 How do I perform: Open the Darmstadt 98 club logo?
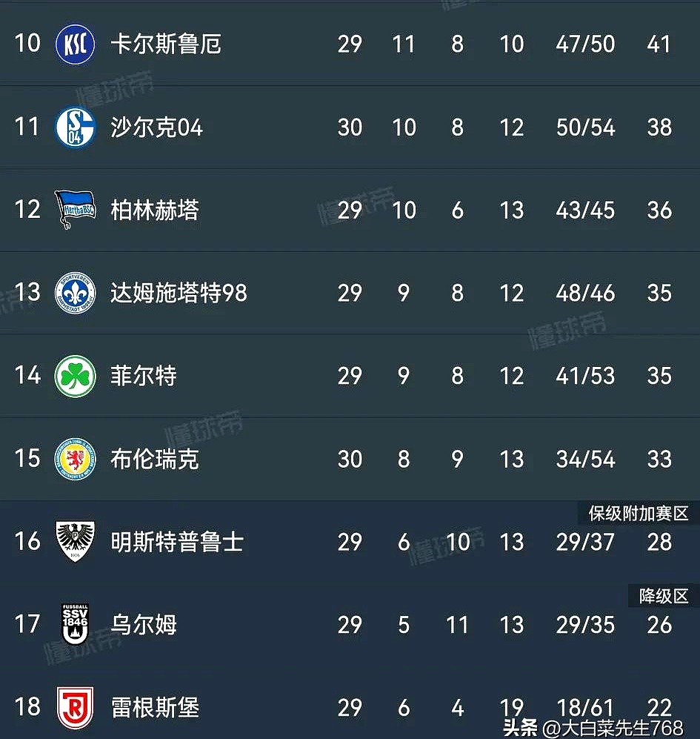click(x=74, y=293)
